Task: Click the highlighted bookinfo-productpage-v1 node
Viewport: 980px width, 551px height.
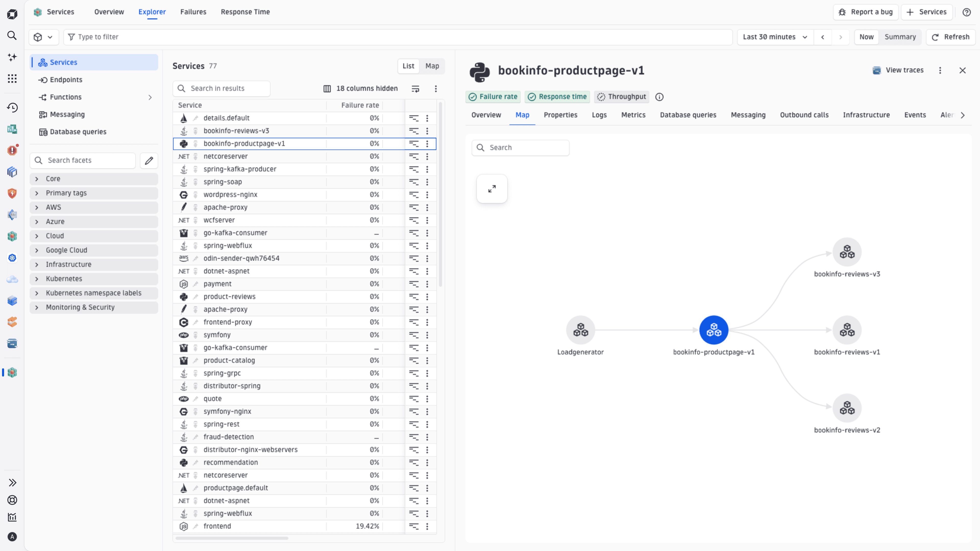Action: [714, 330]
